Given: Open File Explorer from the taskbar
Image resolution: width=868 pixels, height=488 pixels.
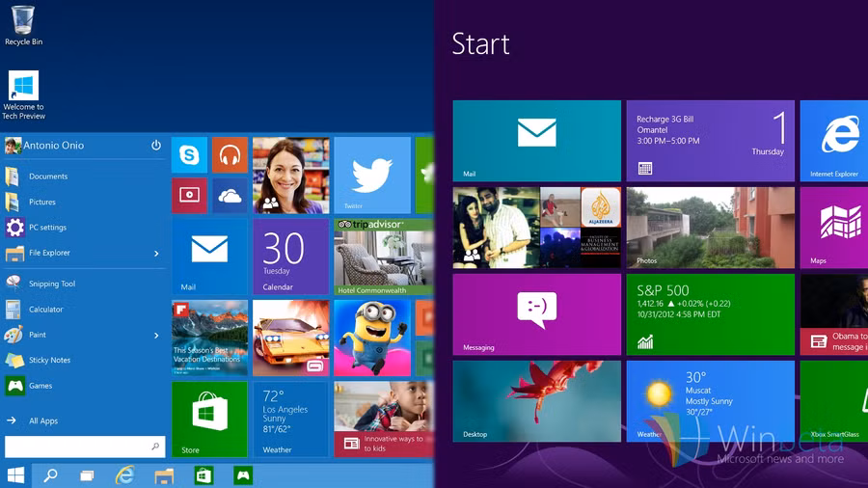Looking at the screenshot, I should [164, 475].
